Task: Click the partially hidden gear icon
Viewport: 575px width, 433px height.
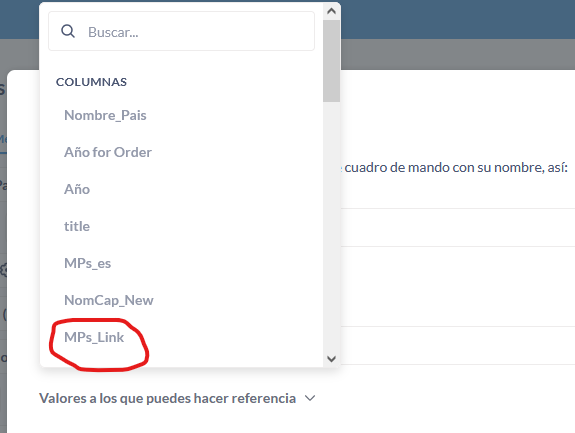Action: tap(4, 270)
